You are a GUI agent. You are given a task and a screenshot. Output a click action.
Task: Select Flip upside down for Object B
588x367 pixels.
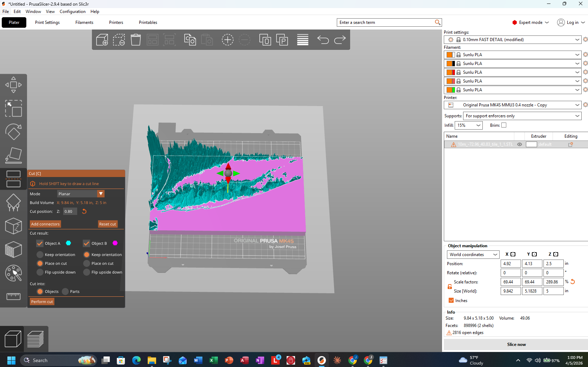coord(87,272)
